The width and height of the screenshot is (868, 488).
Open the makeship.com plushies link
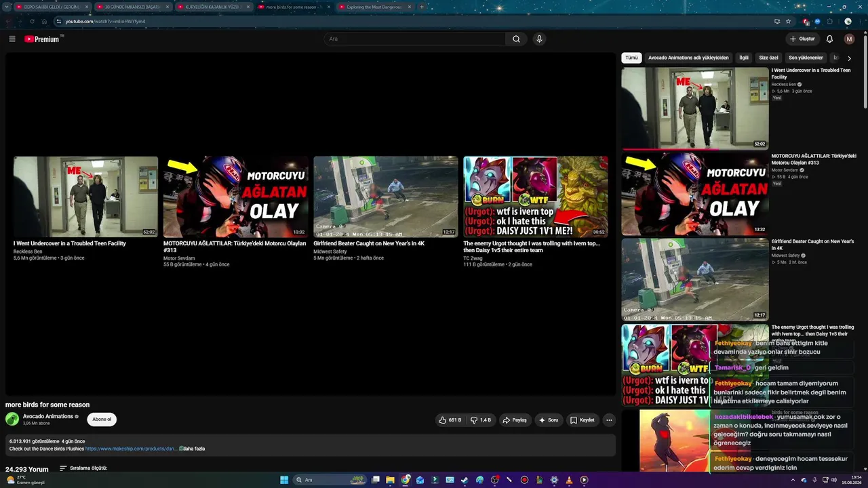[x=132, y=449]
